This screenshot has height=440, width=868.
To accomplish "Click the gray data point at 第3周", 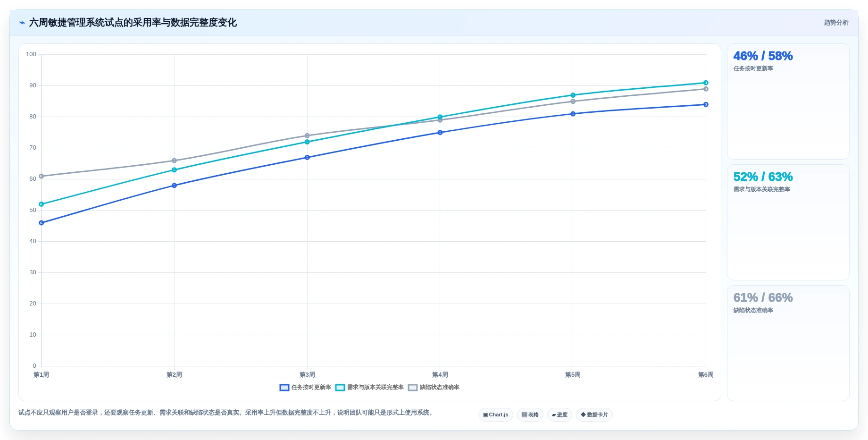I will point(307,135).
